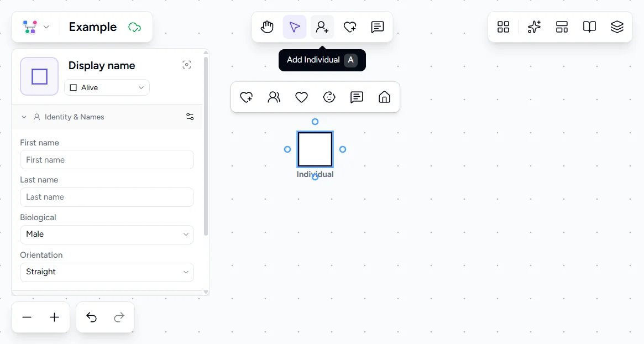Click the green cloud sync status icon

tap(135, 28)
